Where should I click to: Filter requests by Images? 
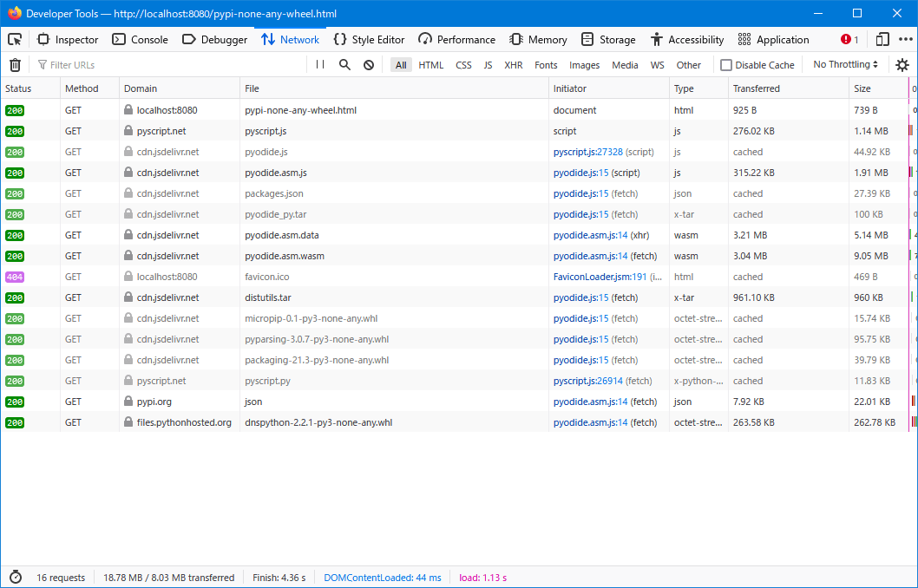584,65
